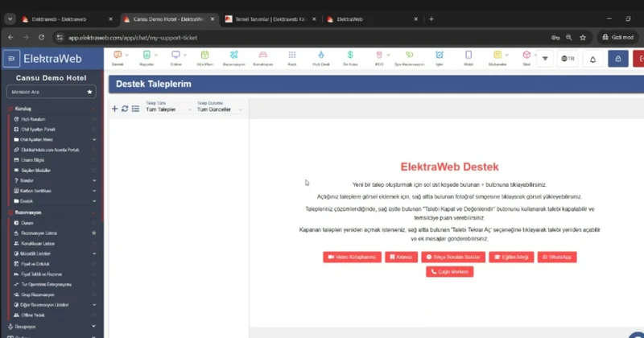Click the WhatsApp support button

coord(557,257)
